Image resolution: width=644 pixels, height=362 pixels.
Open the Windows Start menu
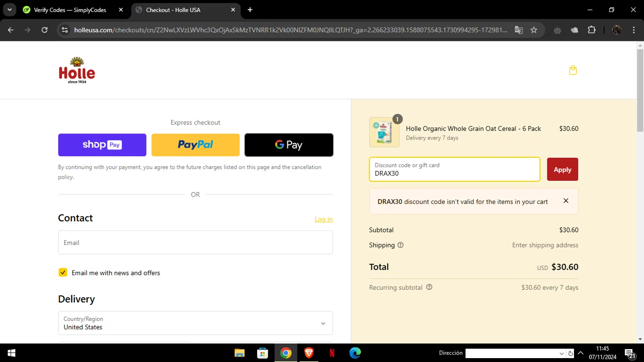pos(12,353)
